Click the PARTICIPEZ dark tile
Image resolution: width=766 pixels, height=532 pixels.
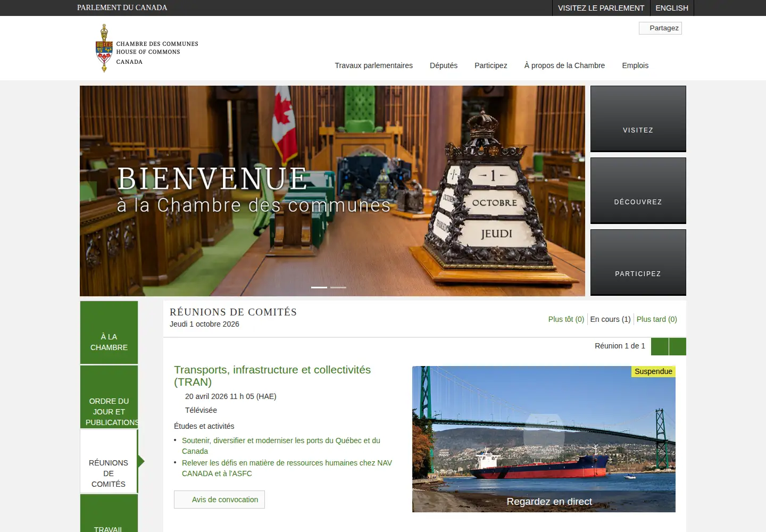click(638, 262)
